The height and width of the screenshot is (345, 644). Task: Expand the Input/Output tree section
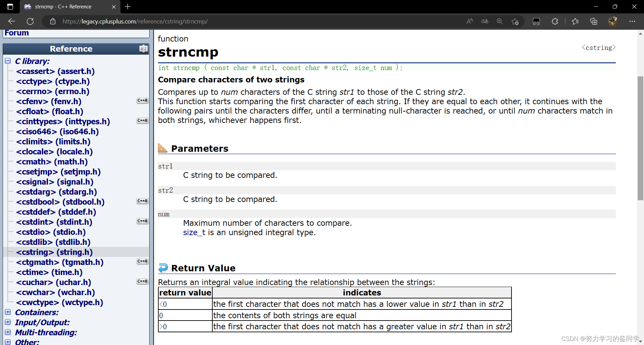pyautogui.click(x=8, y=322)
